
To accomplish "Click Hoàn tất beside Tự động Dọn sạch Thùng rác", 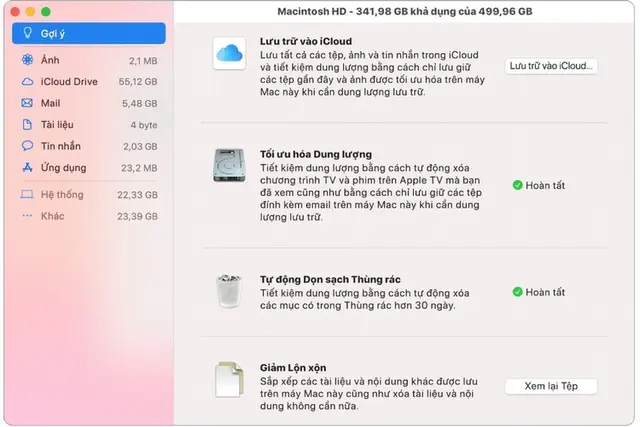I will (x=545, y=292).
